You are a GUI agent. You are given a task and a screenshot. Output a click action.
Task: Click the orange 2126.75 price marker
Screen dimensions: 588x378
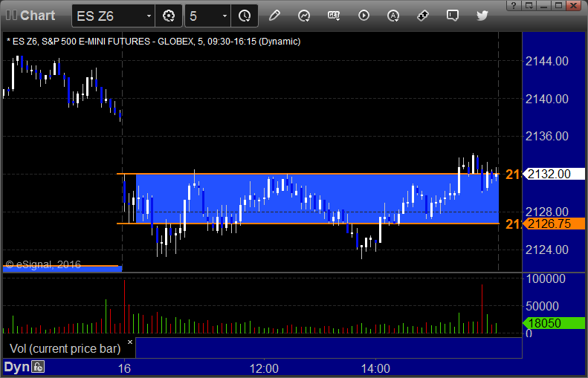point(555,224)
